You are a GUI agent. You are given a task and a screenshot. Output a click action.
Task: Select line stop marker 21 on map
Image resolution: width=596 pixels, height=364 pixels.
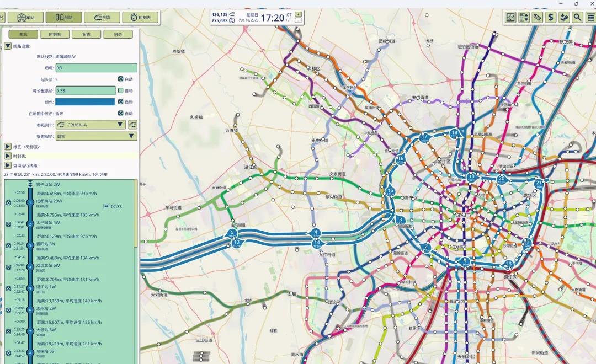tap(539, 184)
